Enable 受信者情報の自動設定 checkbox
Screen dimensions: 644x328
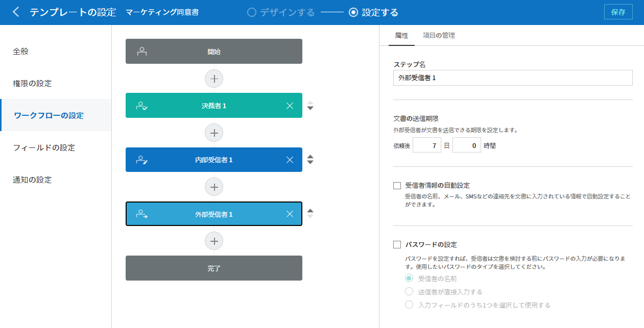[x=397, y=186]
